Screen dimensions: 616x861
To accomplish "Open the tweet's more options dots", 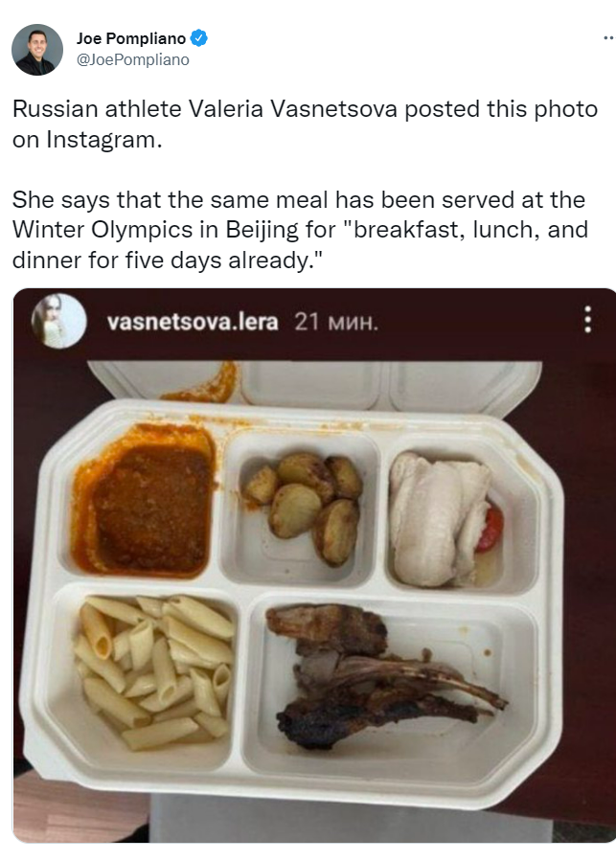I will [608, 38].
